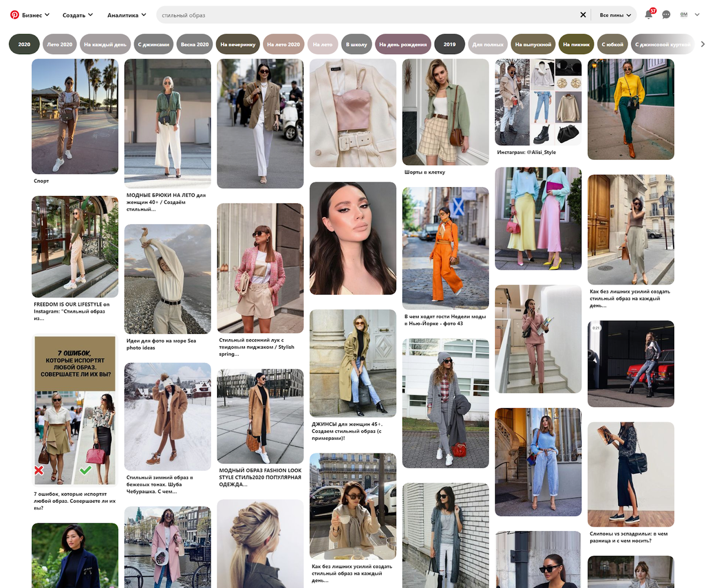706x588 pixels.
Task: Select the На лето 2020 filter chip
Action: tap(284, 44)
